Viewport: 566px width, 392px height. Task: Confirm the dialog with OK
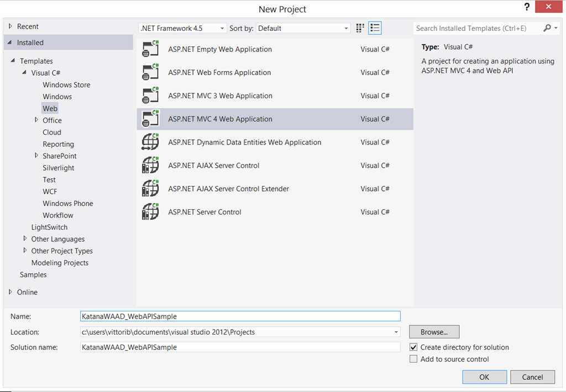(484, 377)
